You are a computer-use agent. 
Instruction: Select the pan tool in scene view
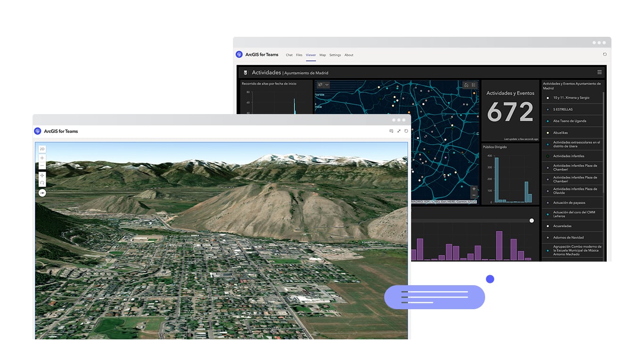tap(42, 175)
